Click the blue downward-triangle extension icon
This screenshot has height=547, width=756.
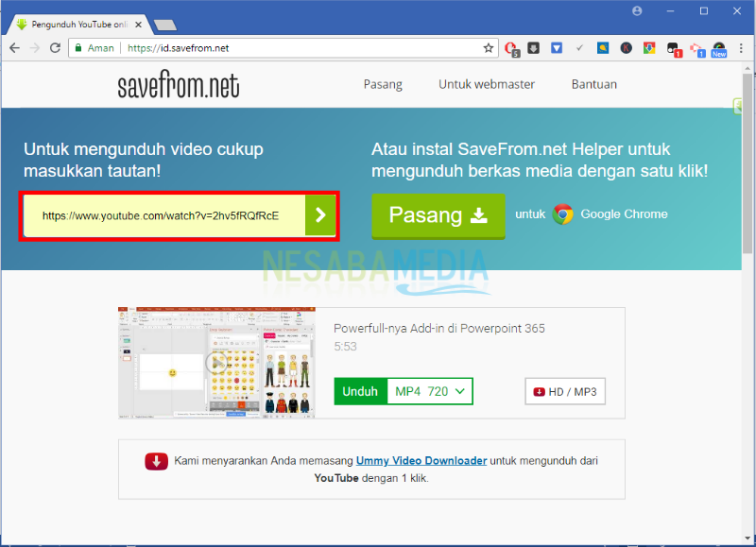point(557,48)
